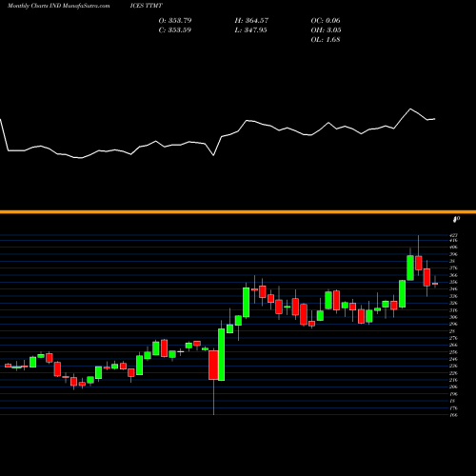Screen dimensions: 476x476
Task: Click the 306 price axis label
Action: (454, 317)
